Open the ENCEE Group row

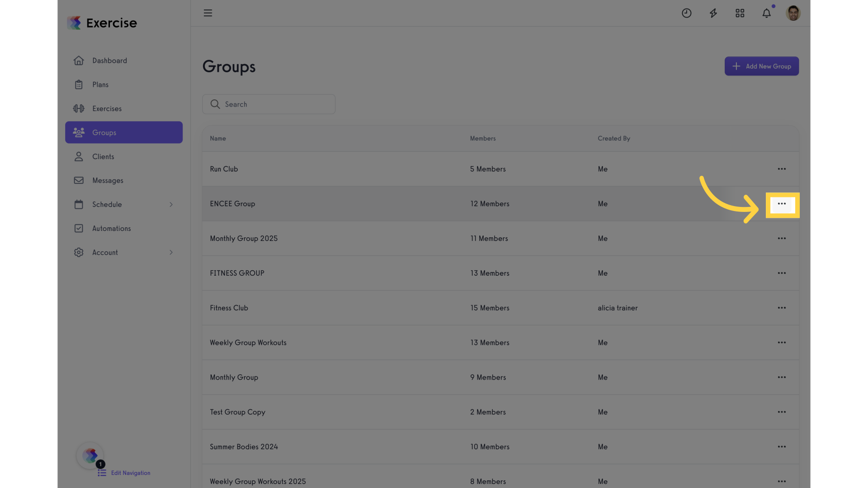pos(500,204)
